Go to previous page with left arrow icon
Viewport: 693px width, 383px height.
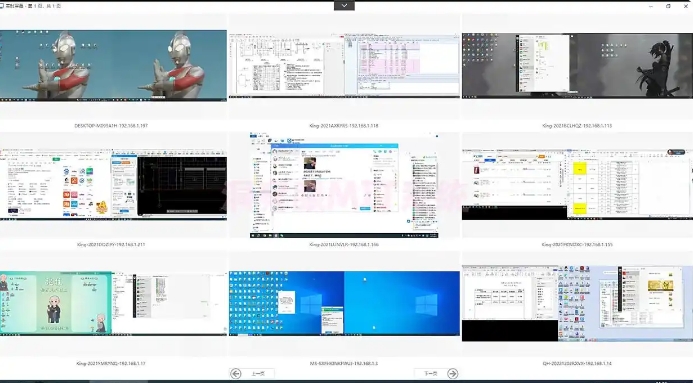[236, 374]
